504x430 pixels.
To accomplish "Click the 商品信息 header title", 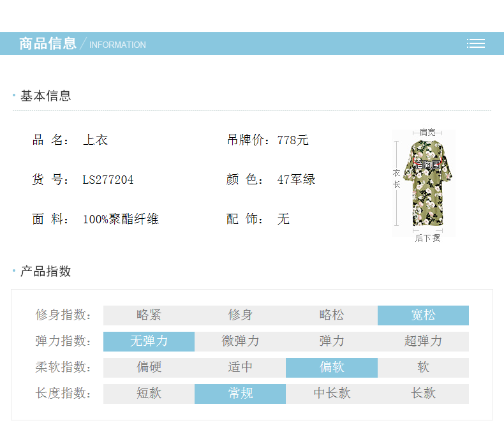I will 48,43.
